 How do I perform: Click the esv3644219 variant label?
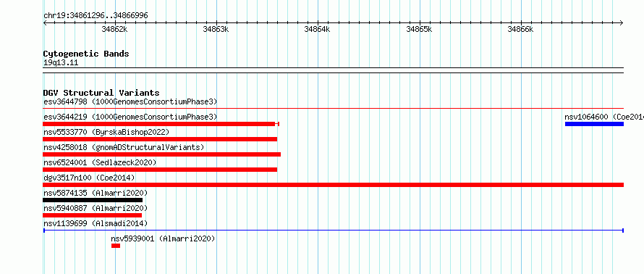coord(130,117)
